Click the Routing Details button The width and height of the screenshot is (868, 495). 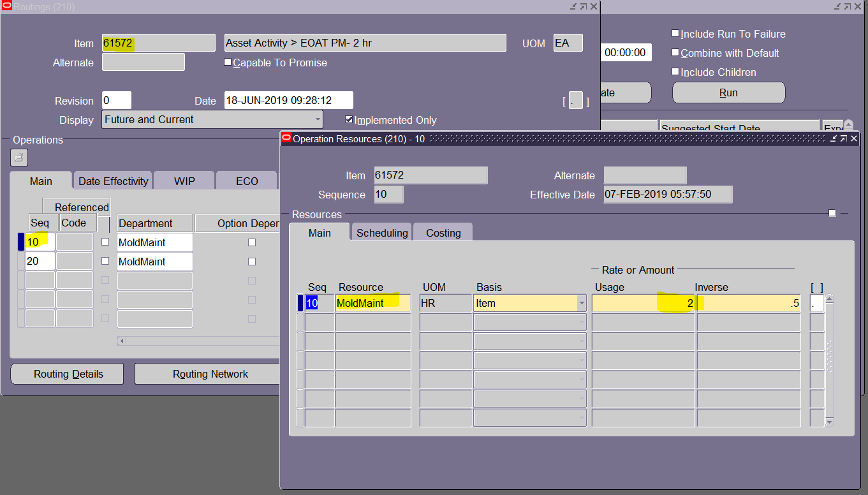68,374
